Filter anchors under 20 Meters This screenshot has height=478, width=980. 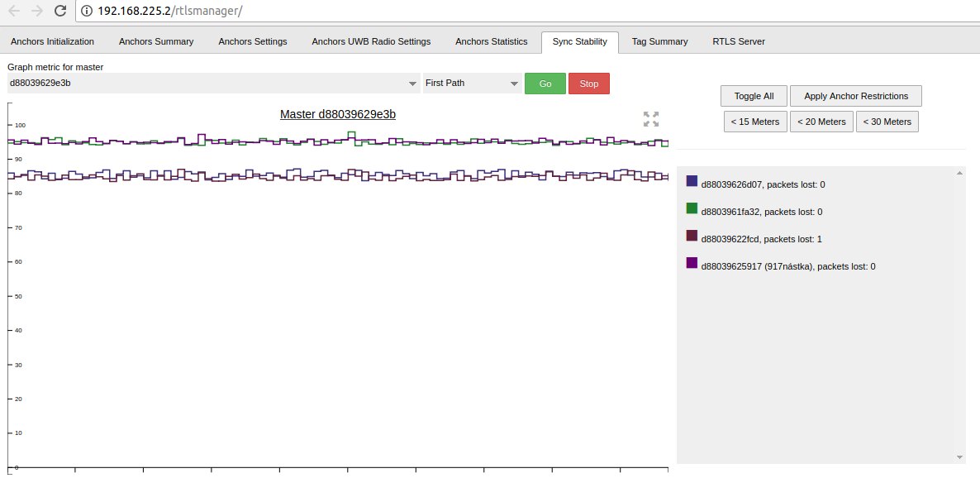point(821,122)
